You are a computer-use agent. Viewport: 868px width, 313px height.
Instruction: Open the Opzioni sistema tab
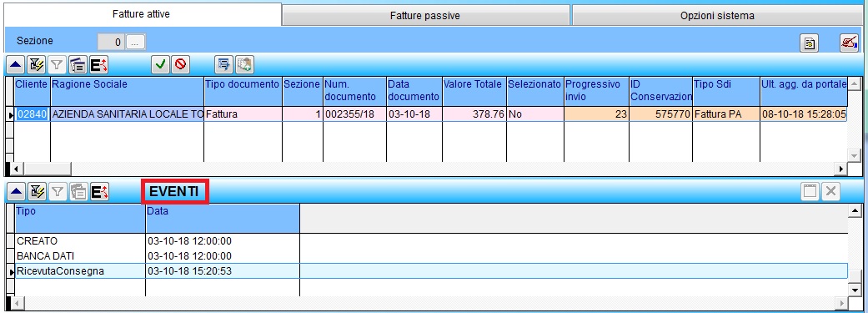[717, 16]
